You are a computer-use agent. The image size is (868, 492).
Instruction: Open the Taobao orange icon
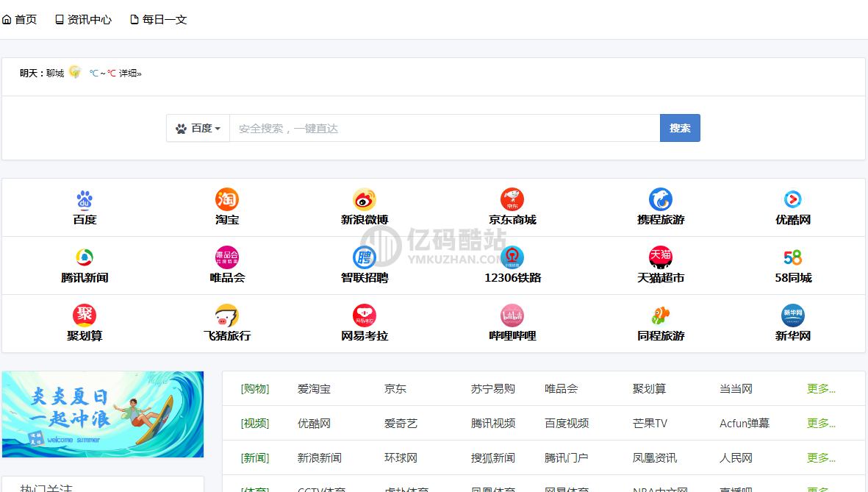click(x=227, y=199)
